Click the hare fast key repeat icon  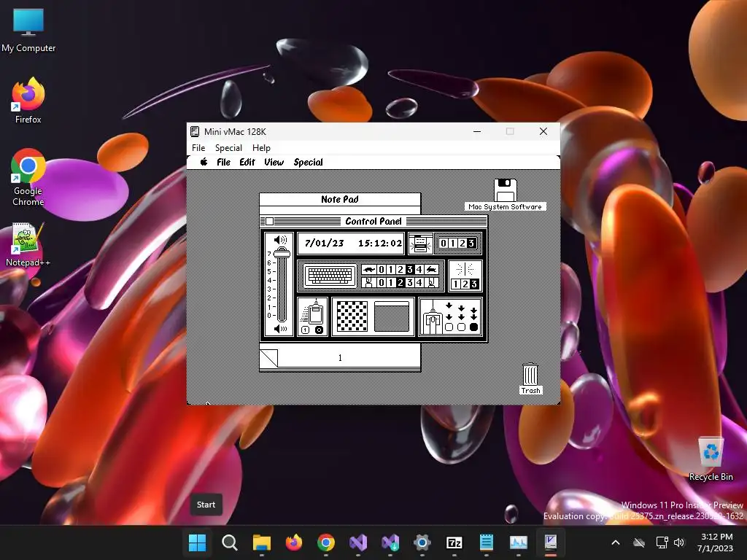click(432, 270)
